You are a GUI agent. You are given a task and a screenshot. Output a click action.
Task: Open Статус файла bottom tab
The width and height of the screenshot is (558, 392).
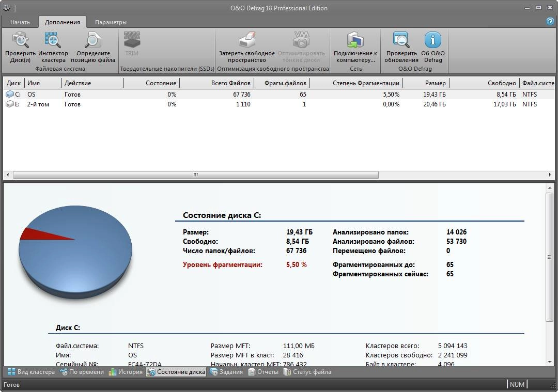click(307, 372)
